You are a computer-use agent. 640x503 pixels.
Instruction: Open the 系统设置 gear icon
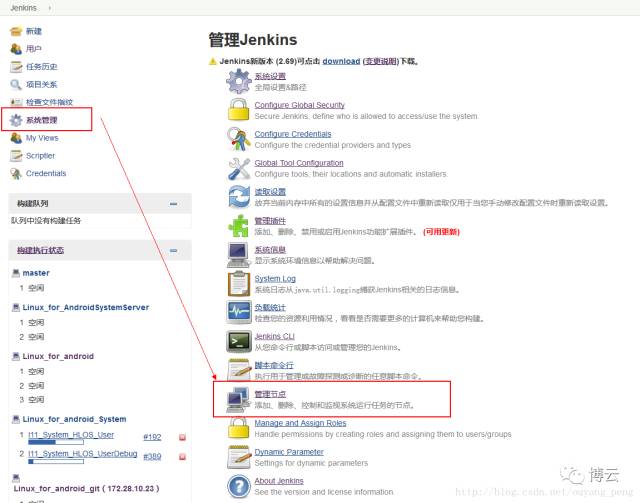click(x=239, y=81)
